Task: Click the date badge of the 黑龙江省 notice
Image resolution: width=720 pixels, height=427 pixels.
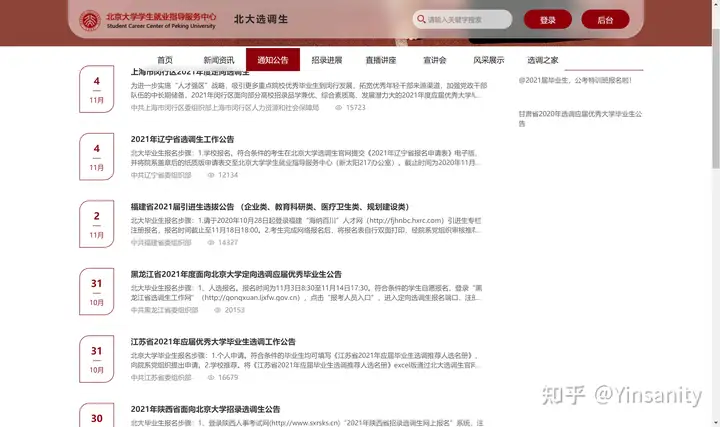Action: pos(96,292)
